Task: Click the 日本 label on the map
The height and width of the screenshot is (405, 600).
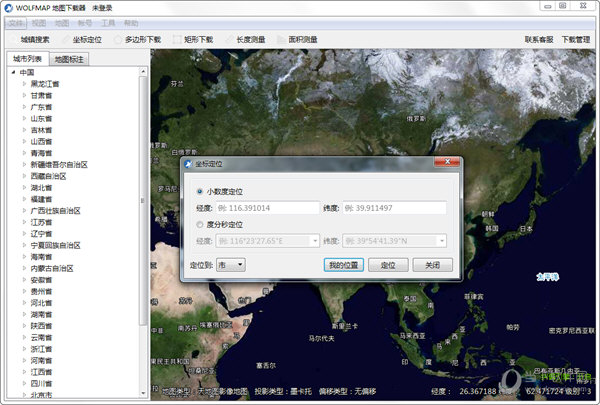Action: click(526, 229)
